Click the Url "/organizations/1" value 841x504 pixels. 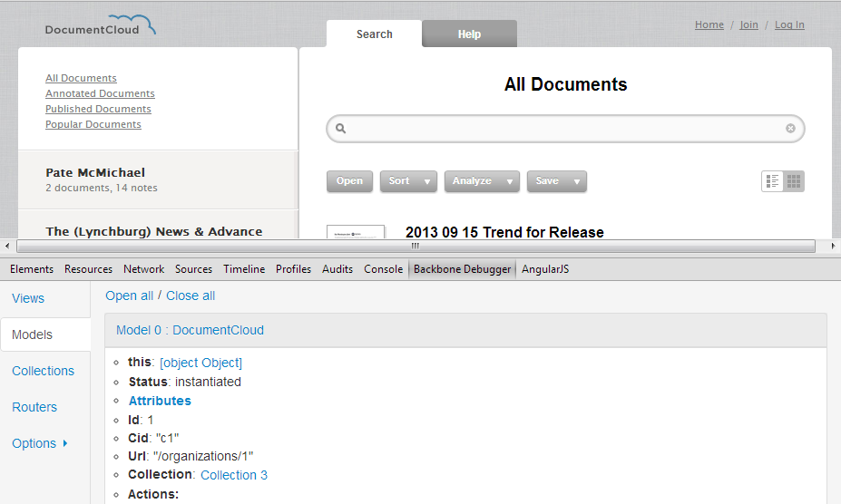pos(202,456)
